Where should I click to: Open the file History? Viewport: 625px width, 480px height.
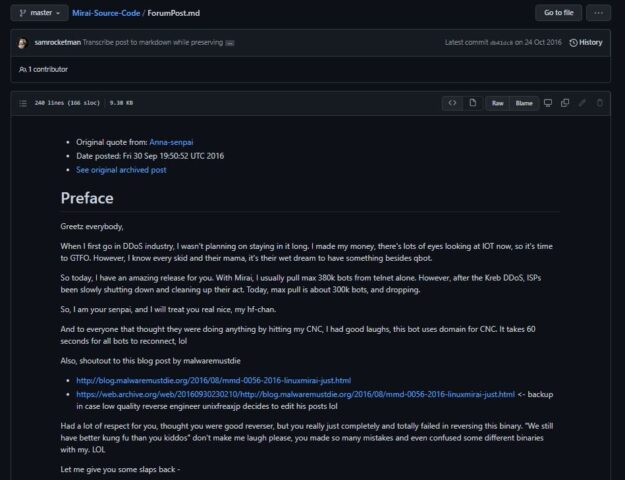(x=586, y=42)
